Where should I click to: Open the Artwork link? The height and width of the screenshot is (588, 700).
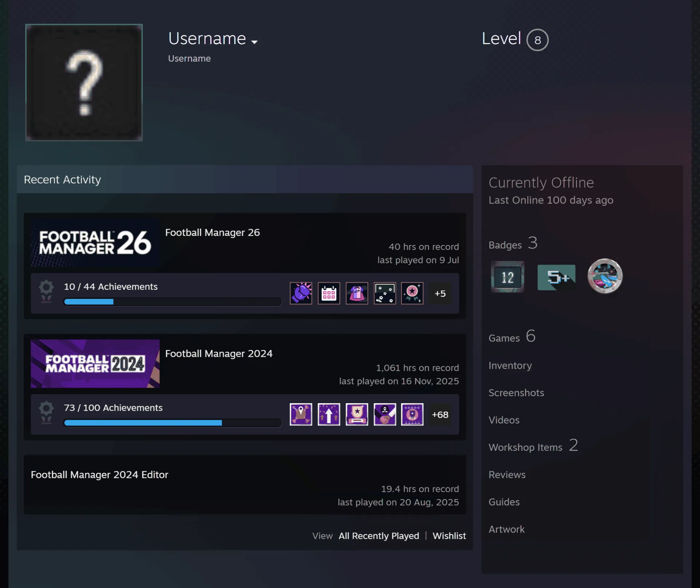(x=507, y=529)
